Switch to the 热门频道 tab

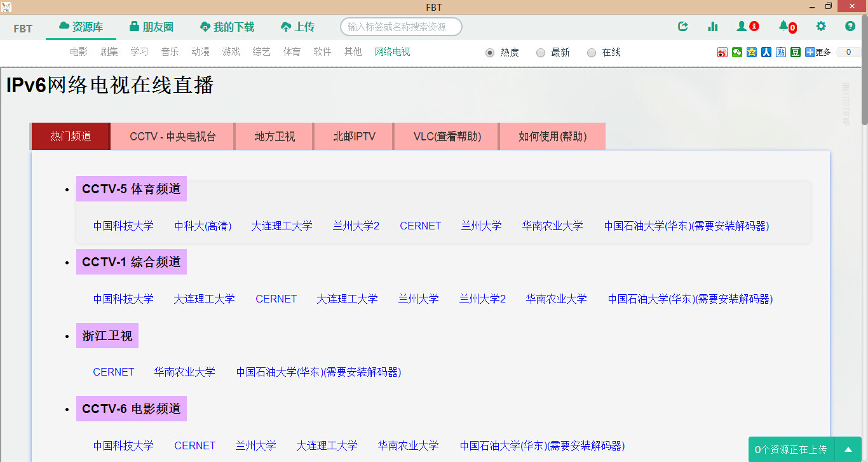click(x=71, y=136)
